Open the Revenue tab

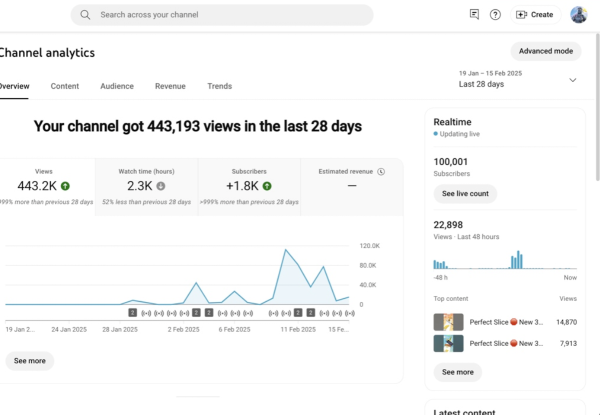pos(170,87)
